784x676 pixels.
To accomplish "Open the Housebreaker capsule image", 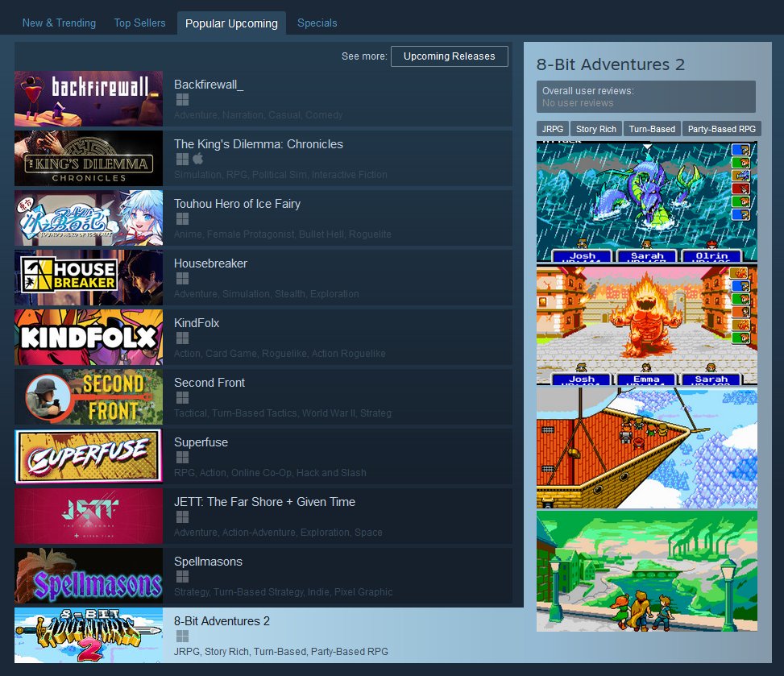I will 89,277.
